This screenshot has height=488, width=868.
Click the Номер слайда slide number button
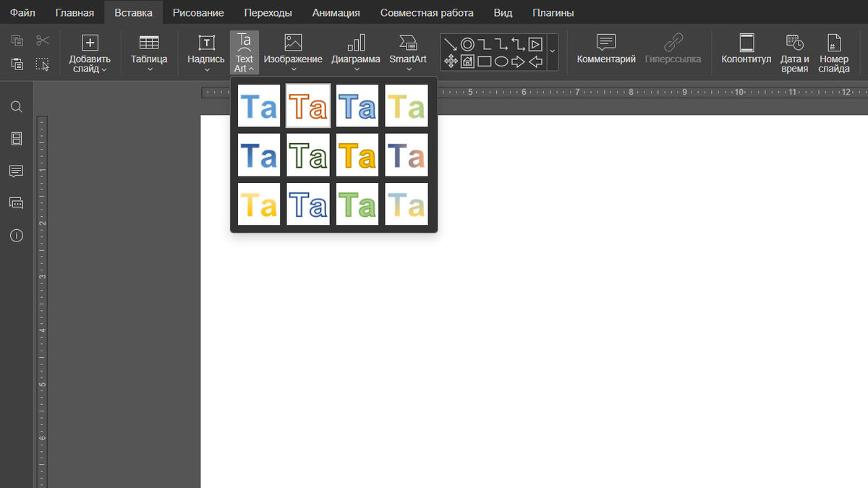(x=834, y=53)
